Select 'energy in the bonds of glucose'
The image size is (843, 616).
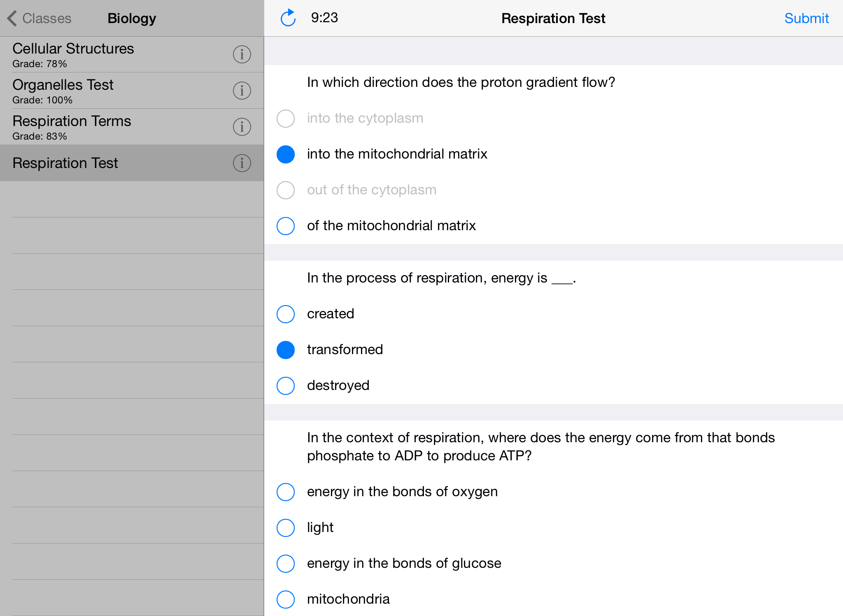coord(286,563)
